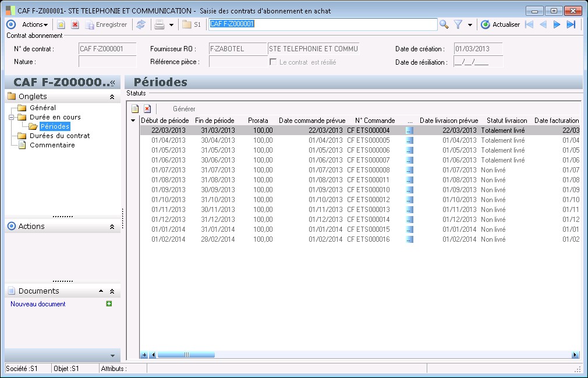Click the printer icon

coord(159,24)
